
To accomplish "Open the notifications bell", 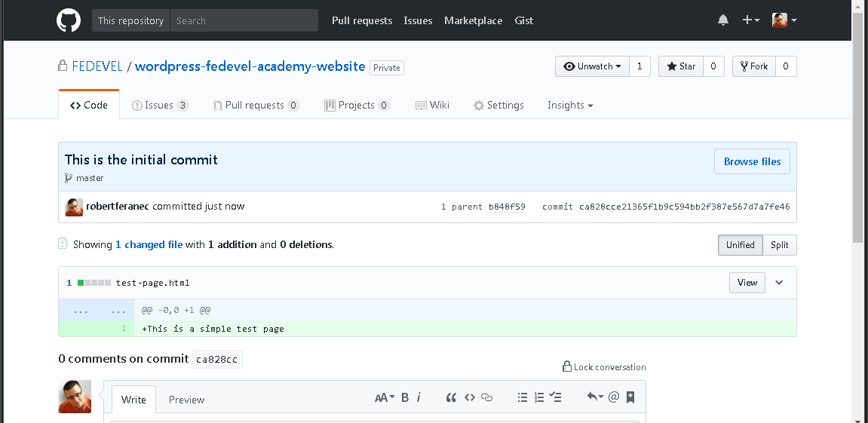I will [723, 20].
